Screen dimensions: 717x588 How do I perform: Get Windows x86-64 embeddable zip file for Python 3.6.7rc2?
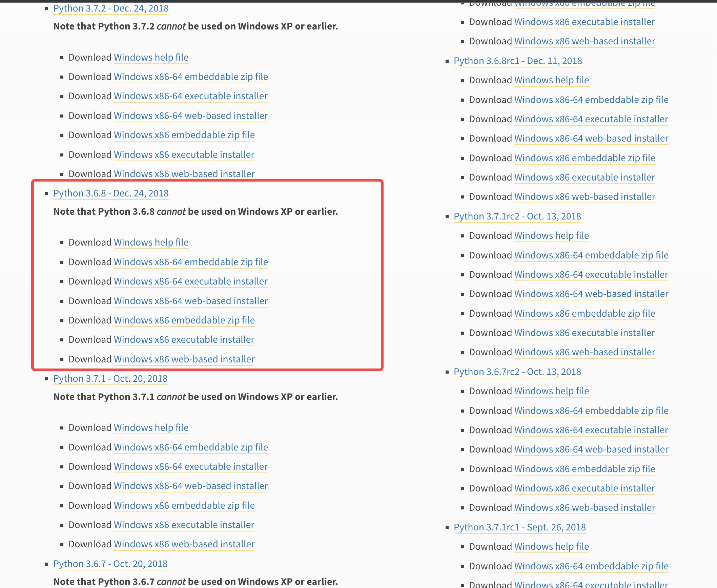pos(591,411)
